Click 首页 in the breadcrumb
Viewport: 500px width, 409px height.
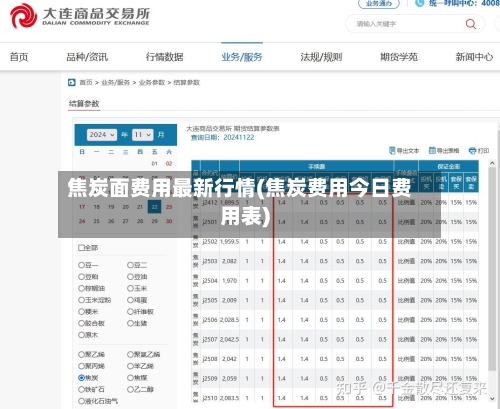[86, 82]
